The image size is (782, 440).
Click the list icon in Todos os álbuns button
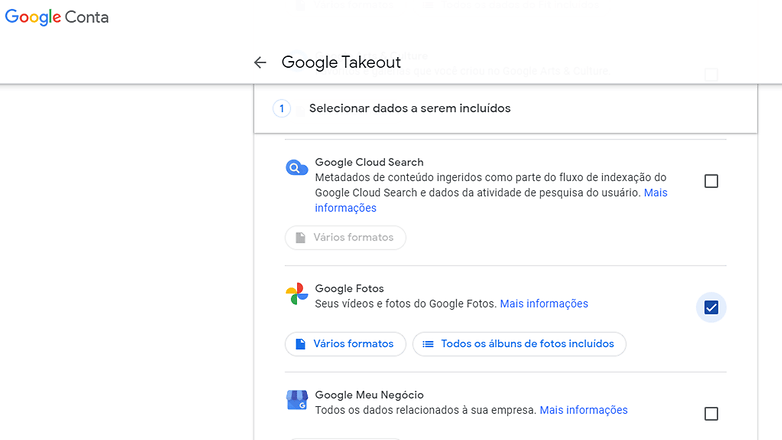click(428, 344)
